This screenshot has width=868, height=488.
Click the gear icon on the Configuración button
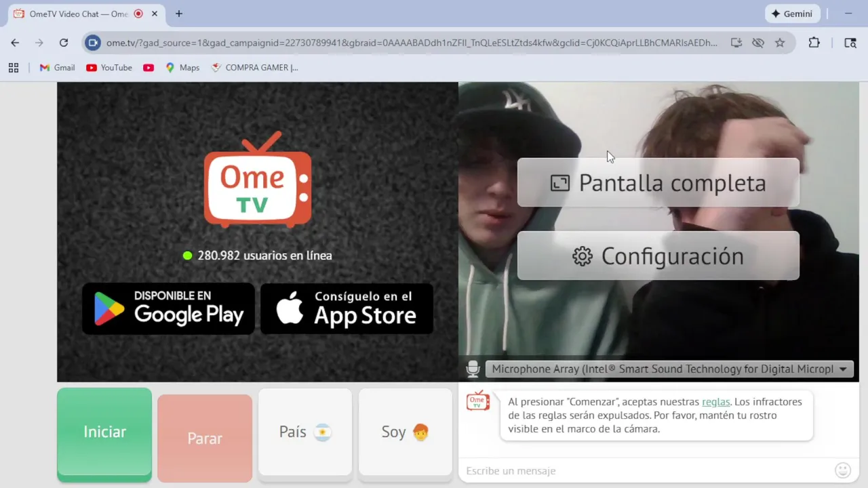583,256
